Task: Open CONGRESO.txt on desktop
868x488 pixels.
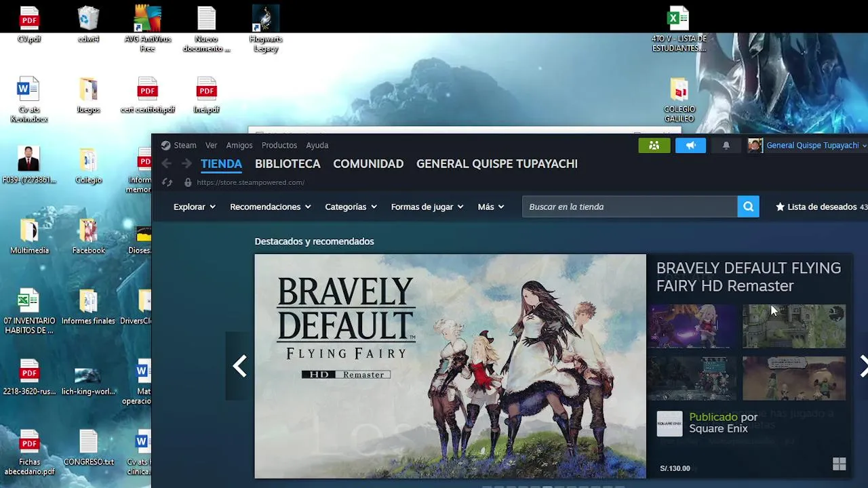Action: (88, 448)
